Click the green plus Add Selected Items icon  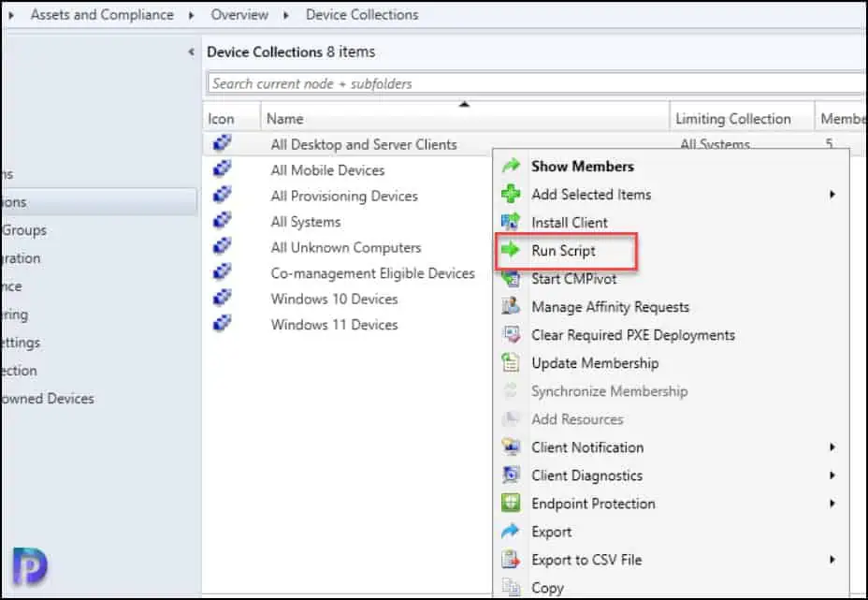[511, 194]
